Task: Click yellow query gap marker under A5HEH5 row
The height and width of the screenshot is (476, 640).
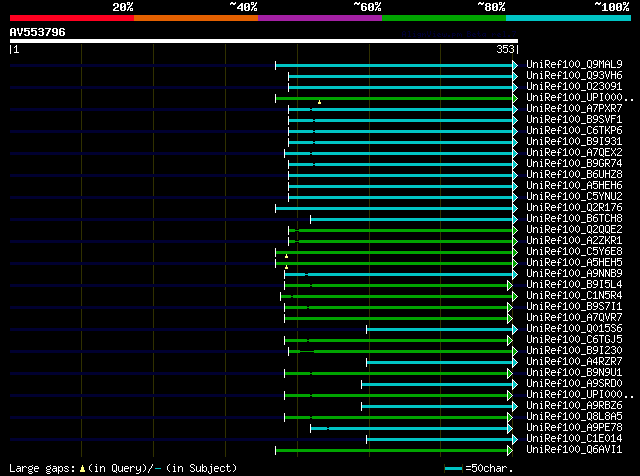Action: (x=287, y=267)
